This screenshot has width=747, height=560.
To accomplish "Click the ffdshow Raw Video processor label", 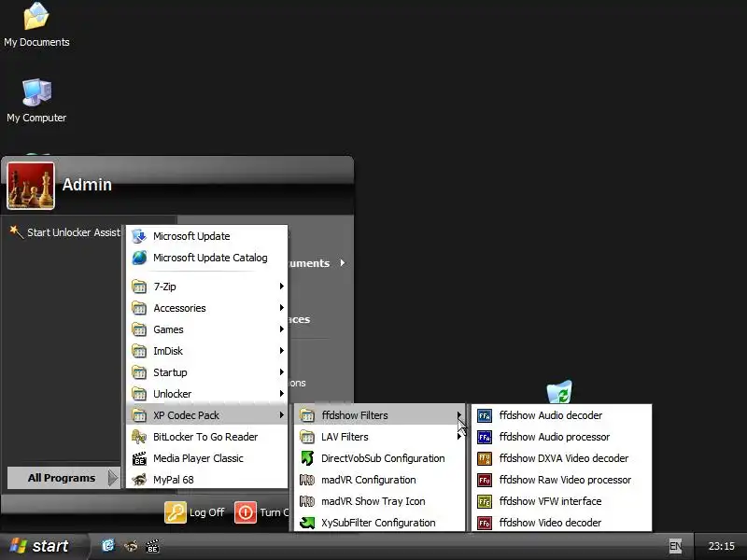I will [x=565, y=480].
